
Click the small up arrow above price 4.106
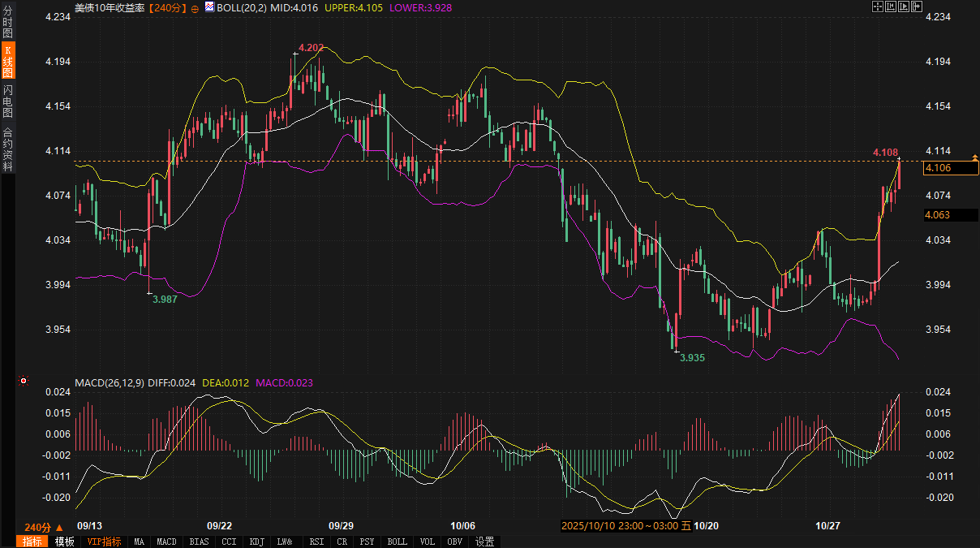coord(974,154)
